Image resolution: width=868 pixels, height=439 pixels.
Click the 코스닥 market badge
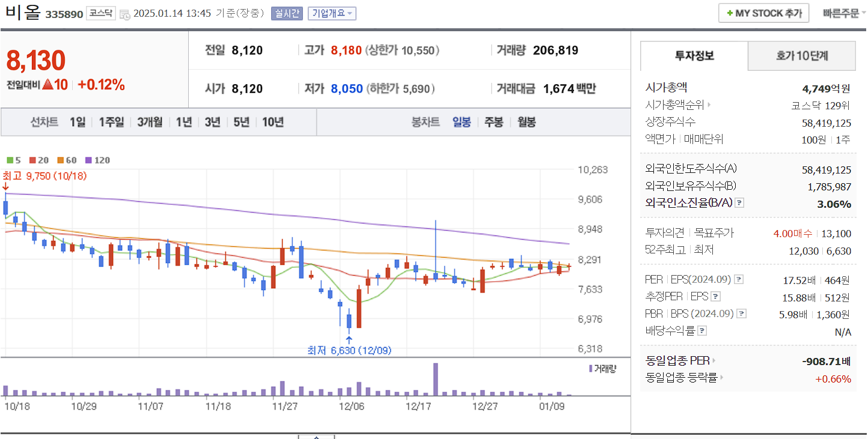101,11
